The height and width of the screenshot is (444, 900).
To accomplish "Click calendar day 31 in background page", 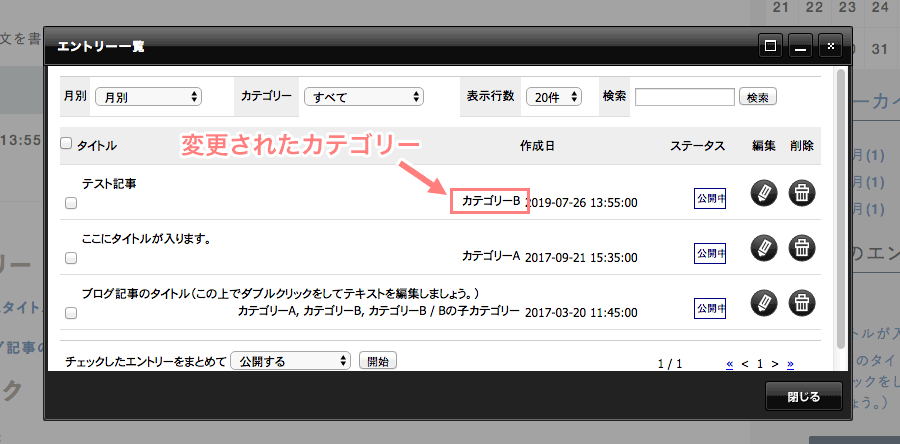I will [879, 49].
